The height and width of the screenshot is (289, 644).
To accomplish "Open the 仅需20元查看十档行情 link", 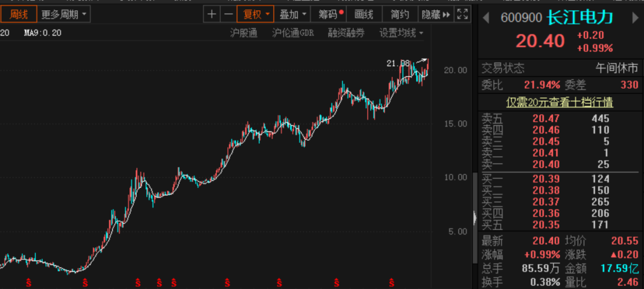I will 559,102.
